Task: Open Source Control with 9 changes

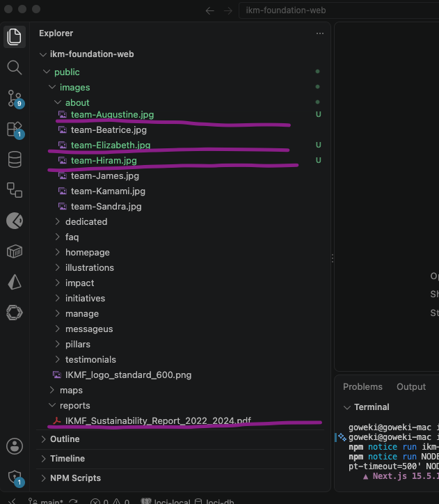Action: coord(15,98)
